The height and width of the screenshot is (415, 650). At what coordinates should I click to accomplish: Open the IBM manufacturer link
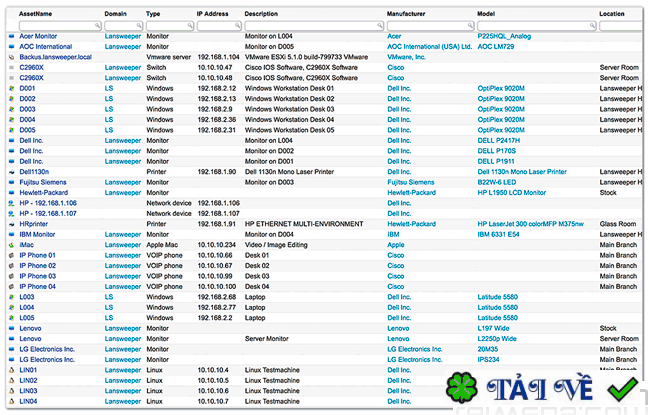pyautogui.click(x=393, y=235)
